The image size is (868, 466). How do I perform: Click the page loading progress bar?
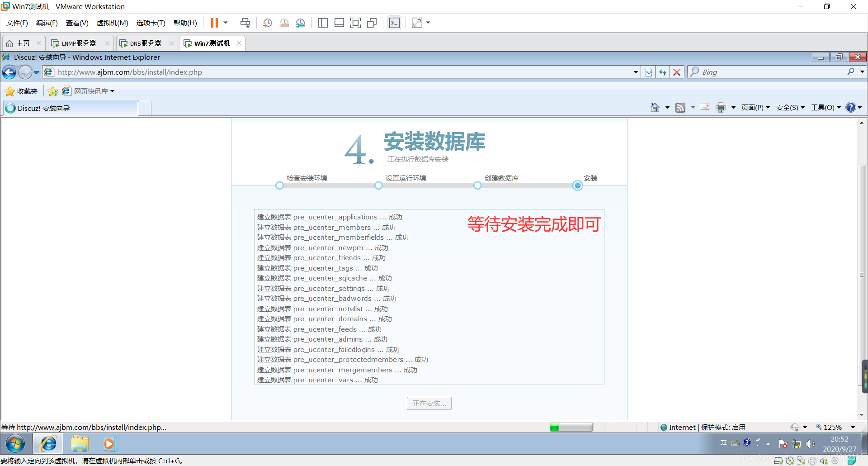click(x=571, y=428)
